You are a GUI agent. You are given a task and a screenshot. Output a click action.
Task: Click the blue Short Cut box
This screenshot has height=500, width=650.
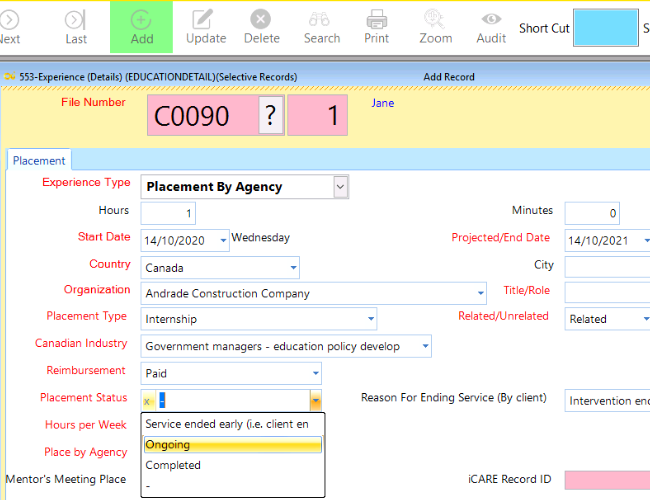click(x=605, y=28)
